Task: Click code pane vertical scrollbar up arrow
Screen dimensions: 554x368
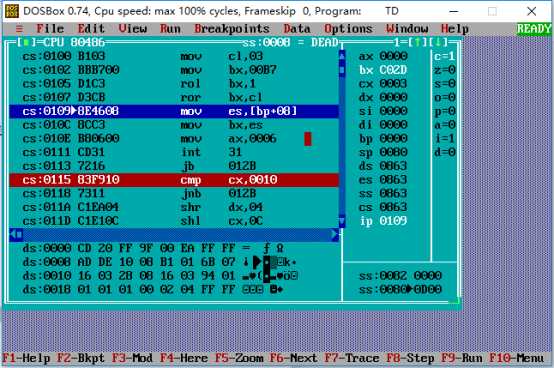Action: tap(342, 55)
